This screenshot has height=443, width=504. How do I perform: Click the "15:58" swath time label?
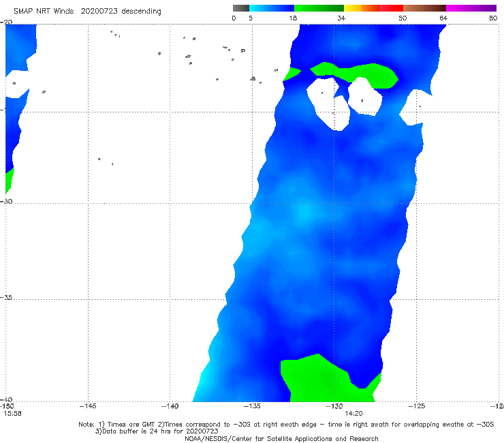12,414
